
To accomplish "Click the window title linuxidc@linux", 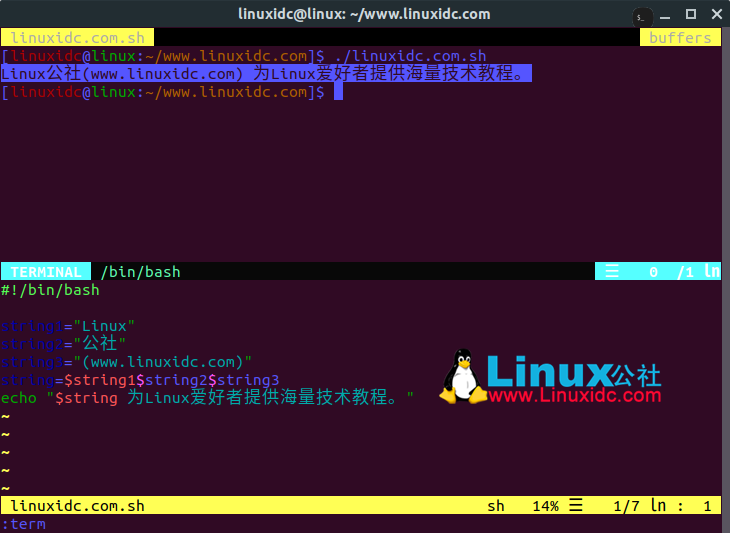I will (364, 14).
